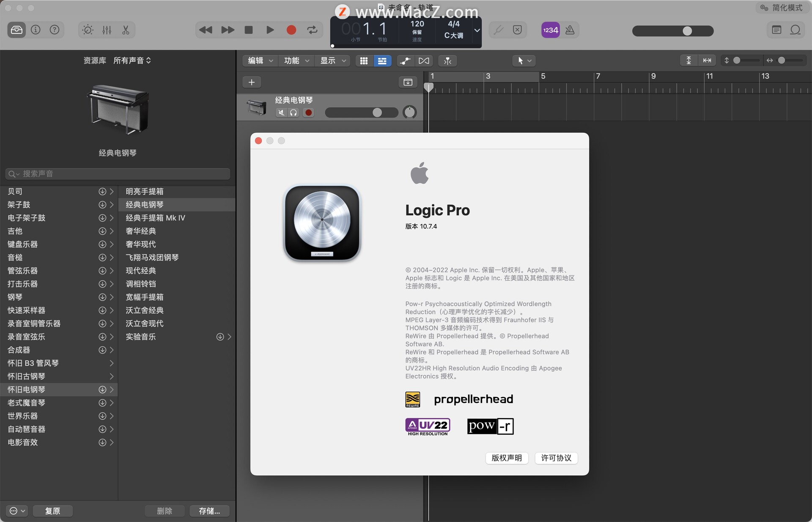Open the 显示 menu

pyautogui.click(x=332, y=61)
